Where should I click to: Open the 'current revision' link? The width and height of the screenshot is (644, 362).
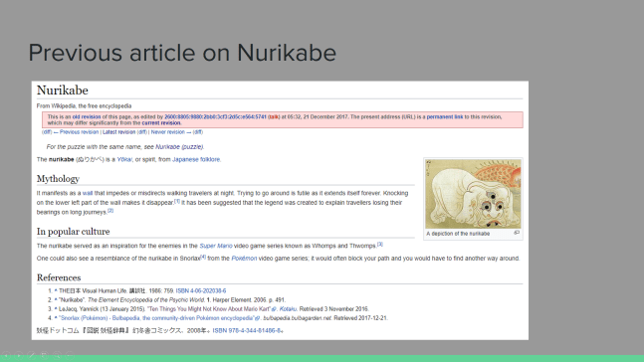(x=161, y=123)
